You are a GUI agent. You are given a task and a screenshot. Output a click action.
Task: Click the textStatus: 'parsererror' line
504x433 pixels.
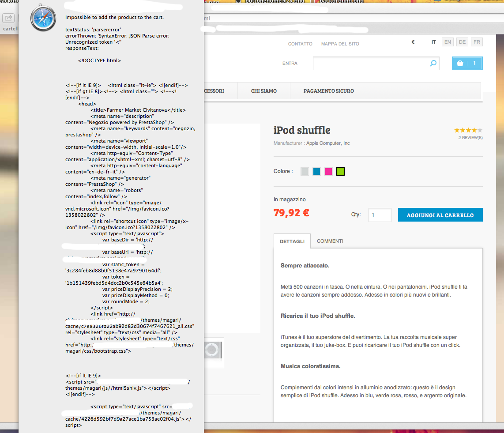pos(93,30)
